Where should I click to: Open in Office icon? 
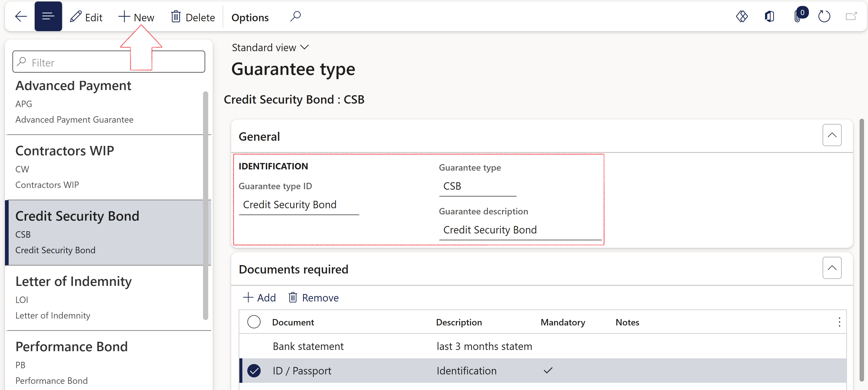769,17
